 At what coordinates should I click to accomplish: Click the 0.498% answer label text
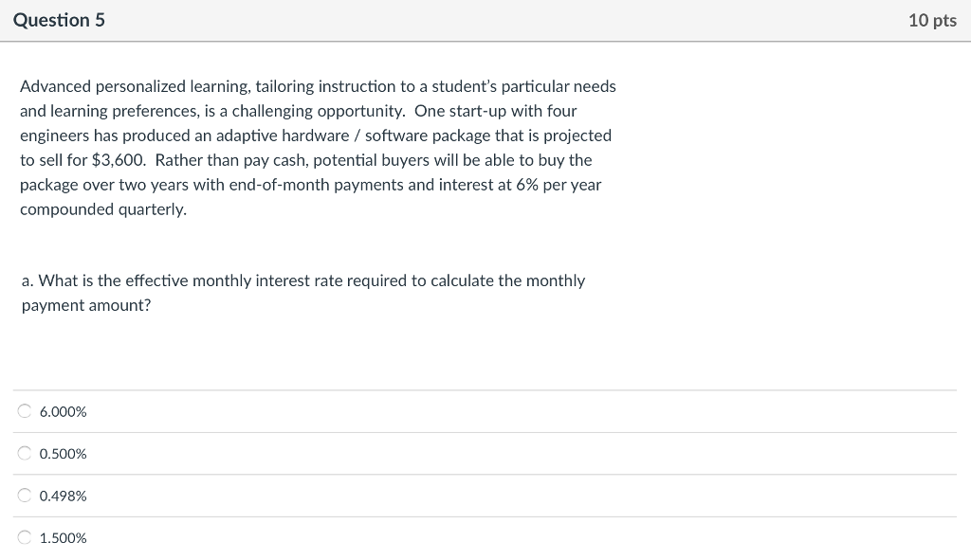pos(64,496)
